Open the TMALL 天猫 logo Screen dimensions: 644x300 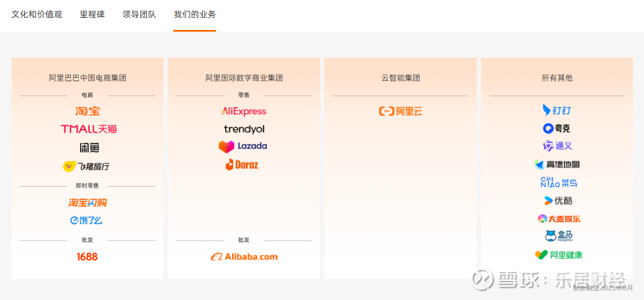click(x=88, y=129)
